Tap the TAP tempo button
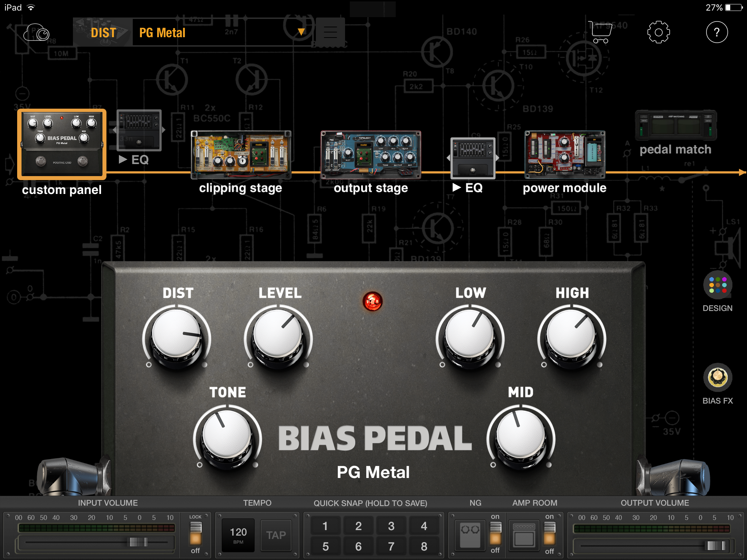This screenshot has height=560, width=747. pos(276,535)
